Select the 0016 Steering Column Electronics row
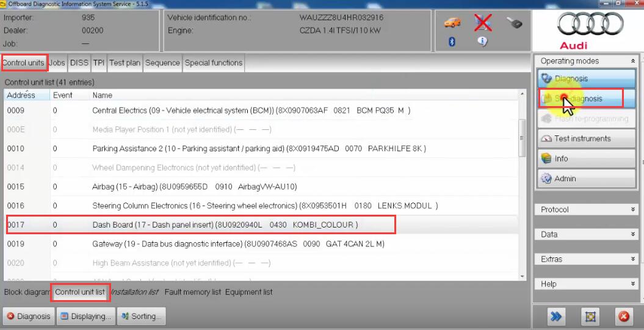Viewport: 644px width, 330px height. (261, 206)
